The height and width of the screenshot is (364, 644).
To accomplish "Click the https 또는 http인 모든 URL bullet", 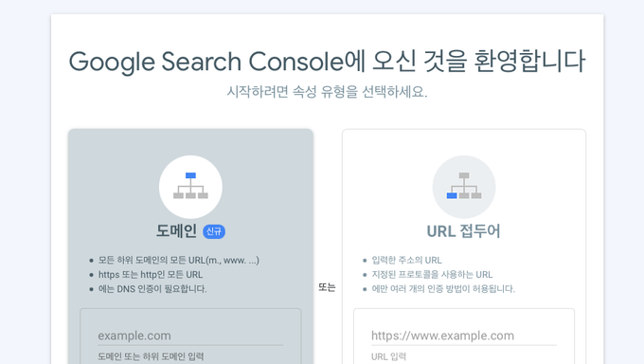I will pos(151,275).
